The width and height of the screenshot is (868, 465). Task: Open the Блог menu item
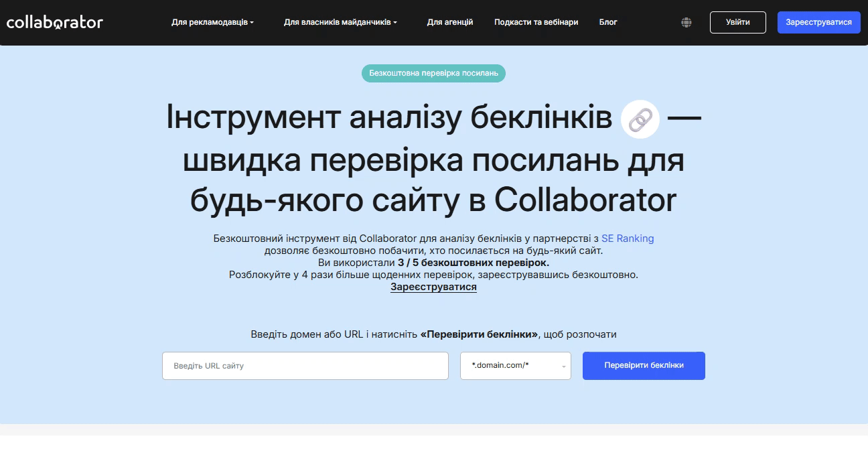(608, 22)
